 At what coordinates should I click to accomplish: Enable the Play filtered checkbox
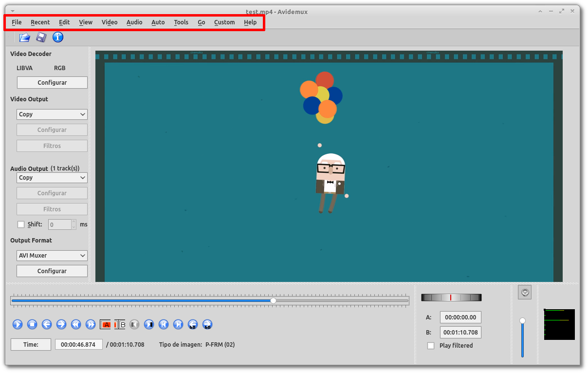click(431, 345)
